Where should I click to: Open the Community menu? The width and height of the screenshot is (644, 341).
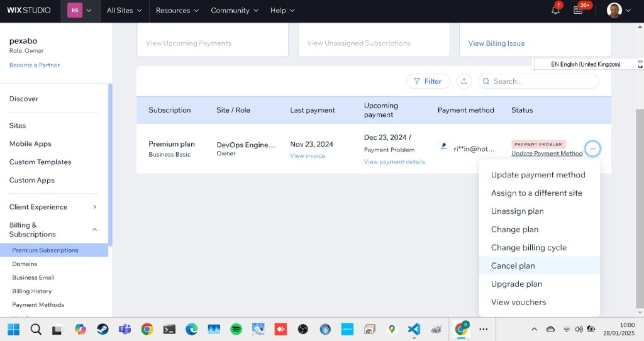point(235,11)
